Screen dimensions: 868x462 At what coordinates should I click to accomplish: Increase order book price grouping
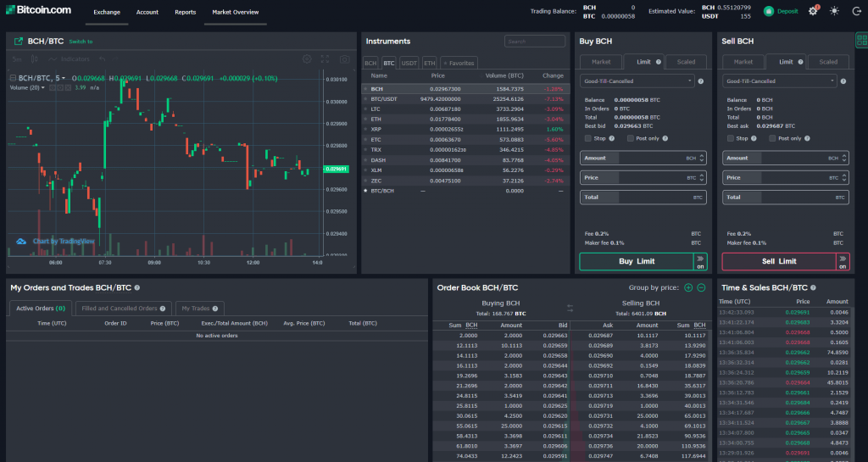pos(688,287)
